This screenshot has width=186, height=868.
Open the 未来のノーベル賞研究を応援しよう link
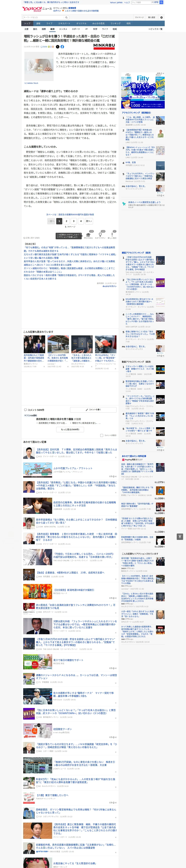click(144, 202)
